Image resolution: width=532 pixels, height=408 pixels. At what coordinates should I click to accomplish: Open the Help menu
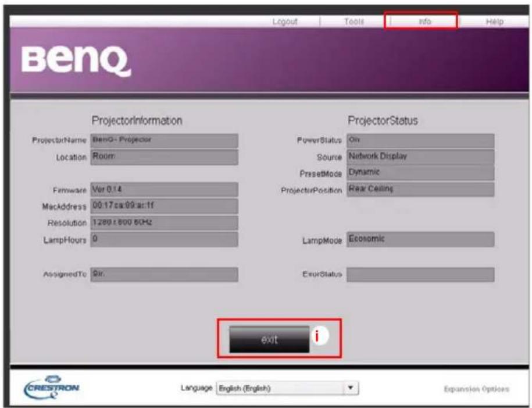(494, 22)
